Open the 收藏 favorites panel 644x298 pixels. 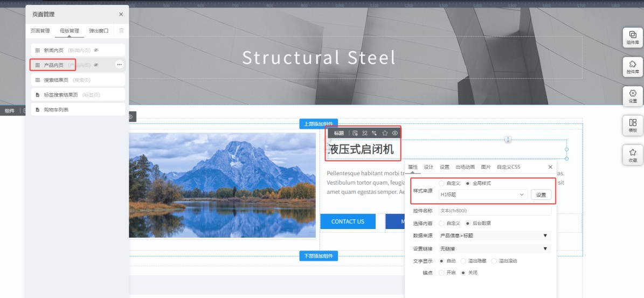click(x=633, y=155)
